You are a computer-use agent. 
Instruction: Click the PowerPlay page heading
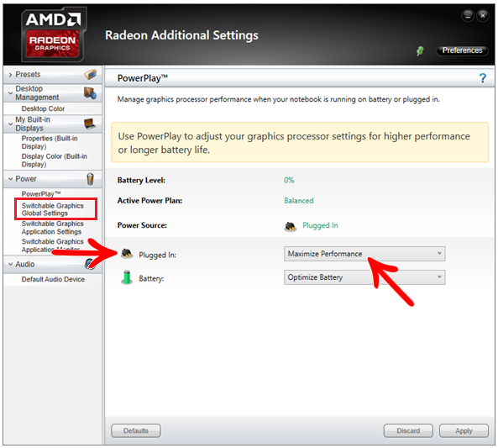143,78
